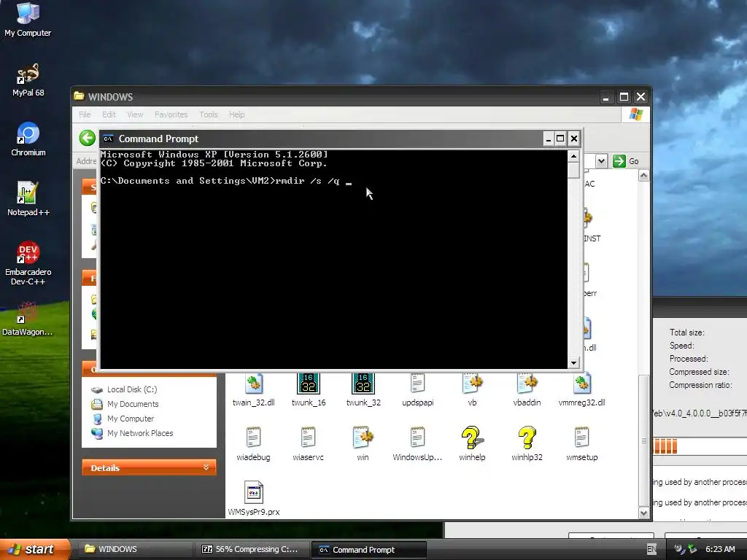Select the WMSysPr9.prx file icon

click(253, 499)
